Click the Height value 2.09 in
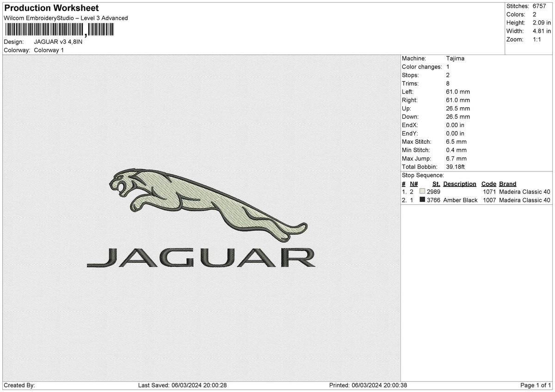555x392 pixels. coord(542,23)
